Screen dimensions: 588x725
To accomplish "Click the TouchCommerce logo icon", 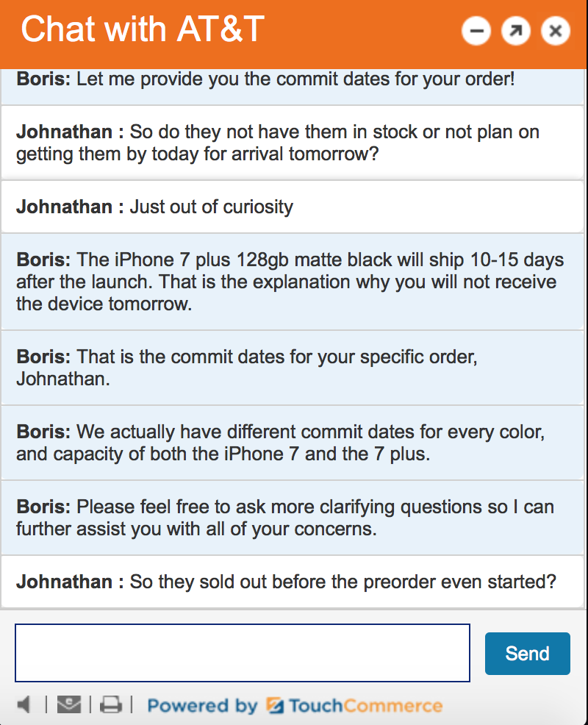I will coord(275,706).
